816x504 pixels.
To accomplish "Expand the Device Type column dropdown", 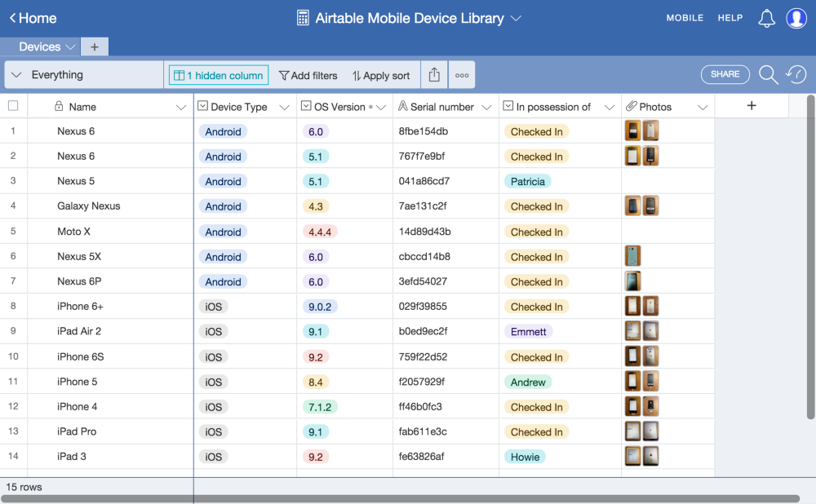I will [x=284, y=107].
